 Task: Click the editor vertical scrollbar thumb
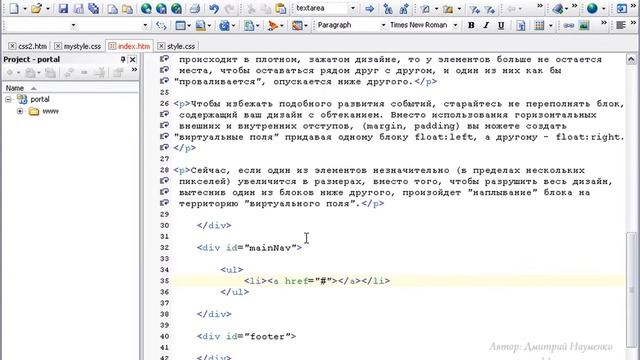(x=631, y=290)
